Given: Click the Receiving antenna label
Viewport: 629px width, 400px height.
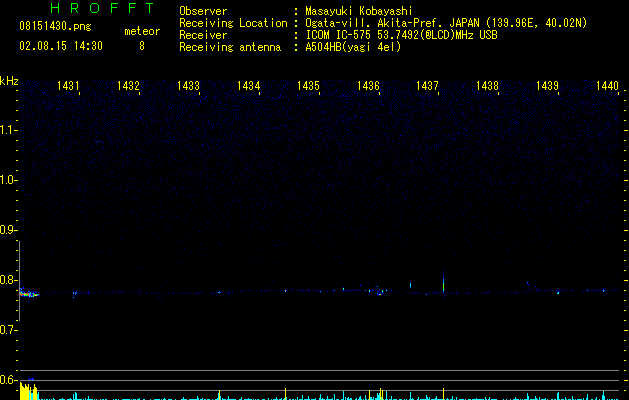Looking at the screenshot, I should tap(230, 47).
